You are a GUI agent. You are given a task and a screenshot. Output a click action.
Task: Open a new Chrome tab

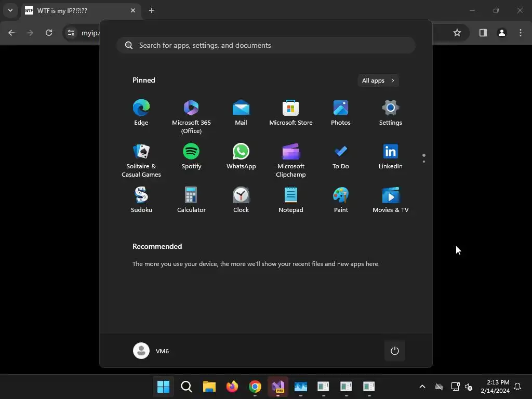152,10
